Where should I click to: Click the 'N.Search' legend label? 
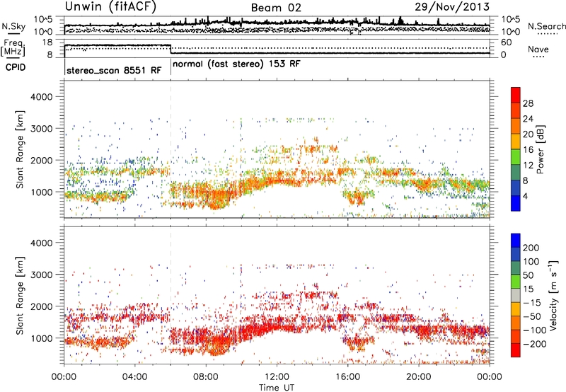[x=546, y=26]
